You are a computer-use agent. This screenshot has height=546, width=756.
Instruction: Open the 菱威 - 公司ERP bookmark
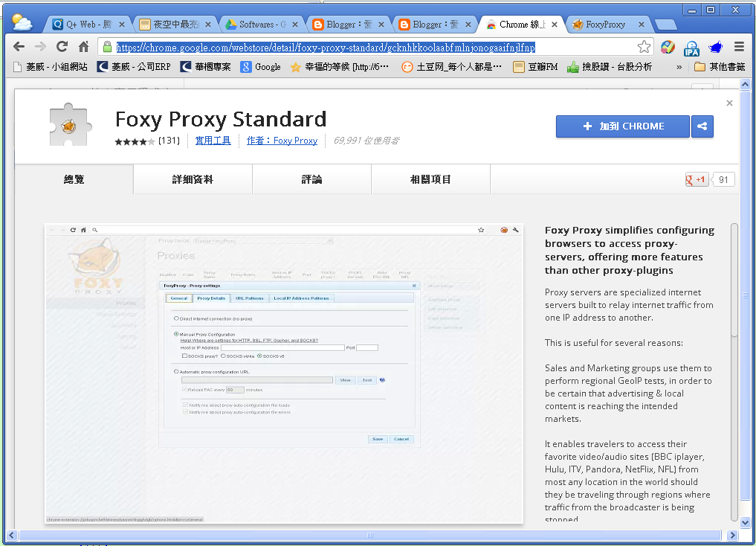point(134,66)
